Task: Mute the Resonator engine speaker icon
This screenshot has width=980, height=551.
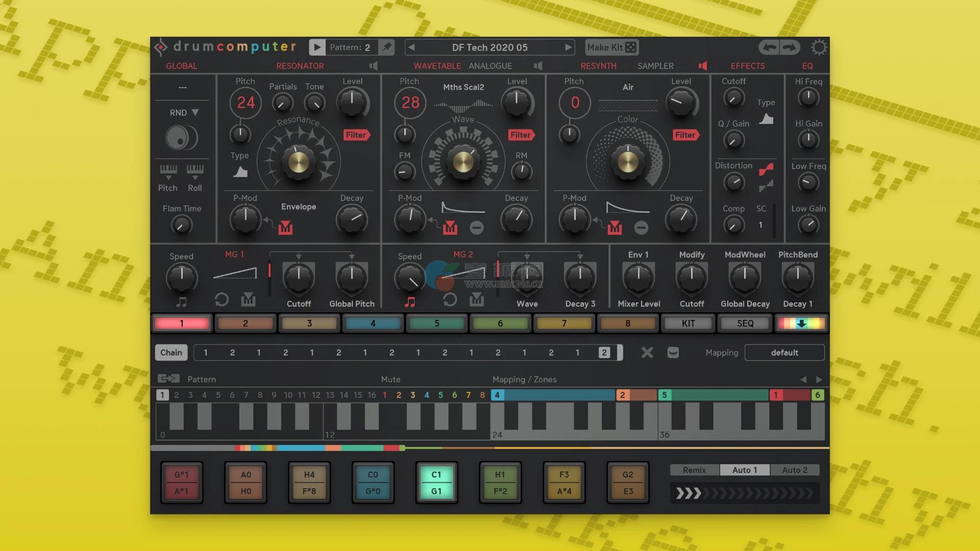Action: [374, 66]
